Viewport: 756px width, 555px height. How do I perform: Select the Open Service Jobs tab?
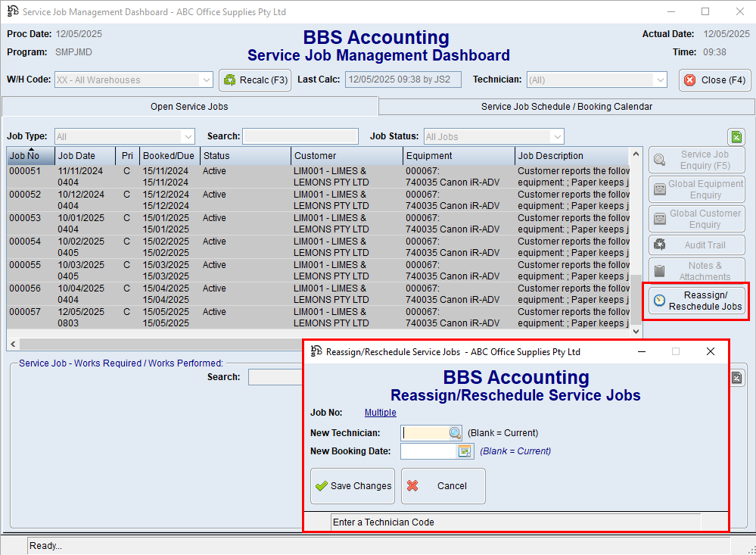pos(190,107)
